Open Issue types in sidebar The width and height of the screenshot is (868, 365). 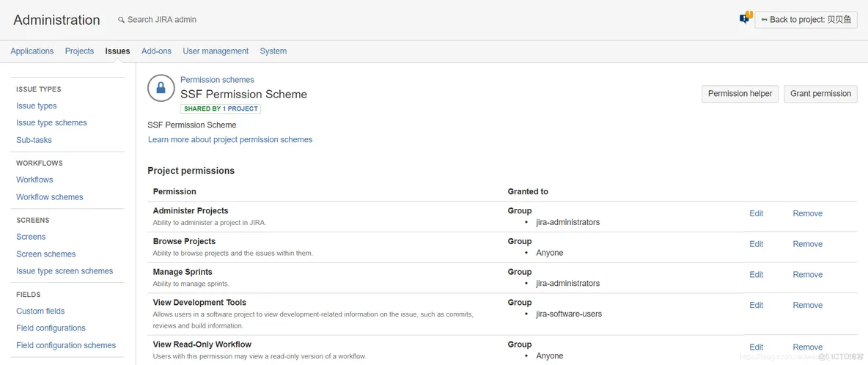pyautogui.click(x=37, y=106)
